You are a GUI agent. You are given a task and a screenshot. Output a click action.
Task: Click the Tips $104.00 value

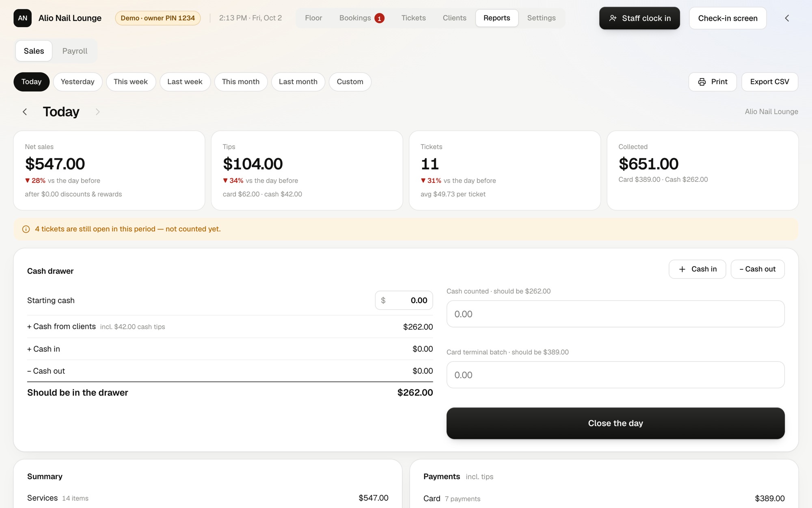click(x=253, y=164)
